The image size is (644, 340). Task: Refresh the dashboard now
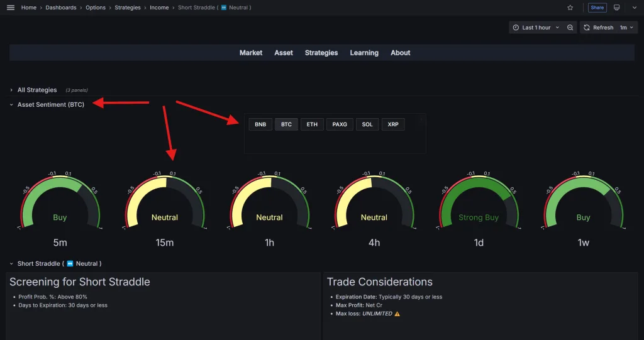[x=599, y=28]
